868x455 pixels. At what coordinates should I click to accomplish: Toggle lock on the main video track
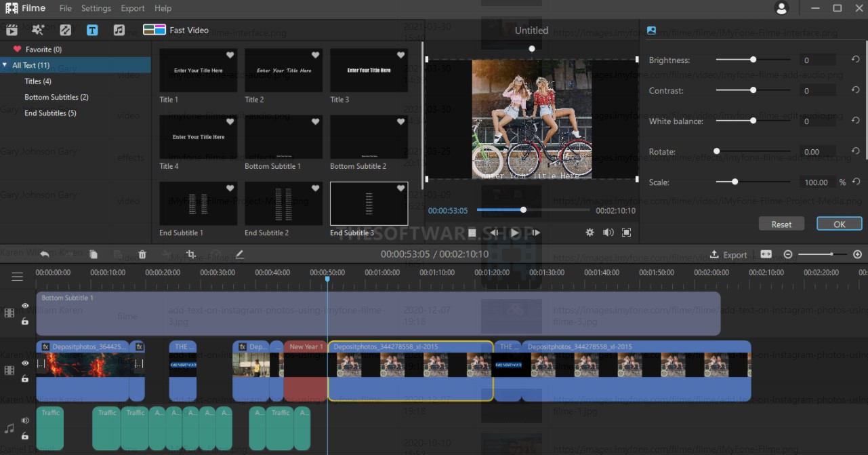click(25, 379)
